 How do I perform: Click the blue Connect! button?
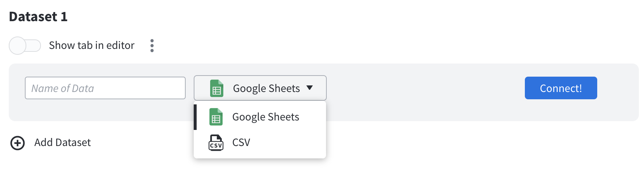[x=561, y=88]
